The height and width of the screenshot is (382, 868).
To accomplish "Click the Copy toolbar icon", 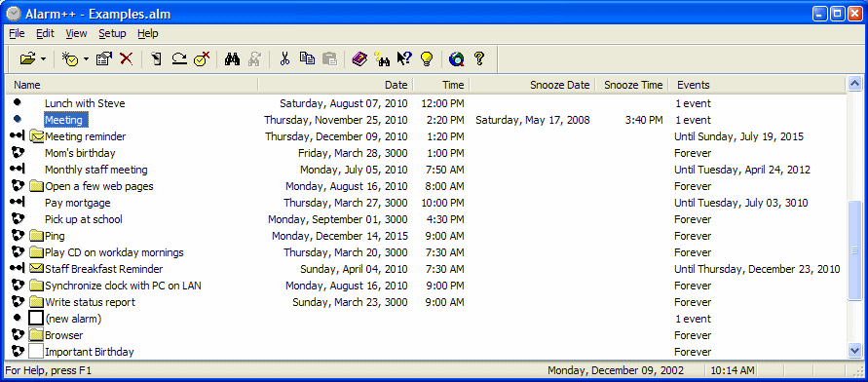I will pyautogui.click(x=307, y=58).
